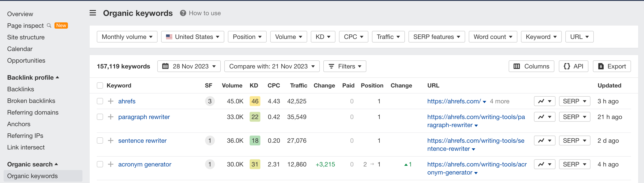Check the ahrefs keyword row checkbox
The width and height of the screenshot is (644, 183).
(100, 101)
